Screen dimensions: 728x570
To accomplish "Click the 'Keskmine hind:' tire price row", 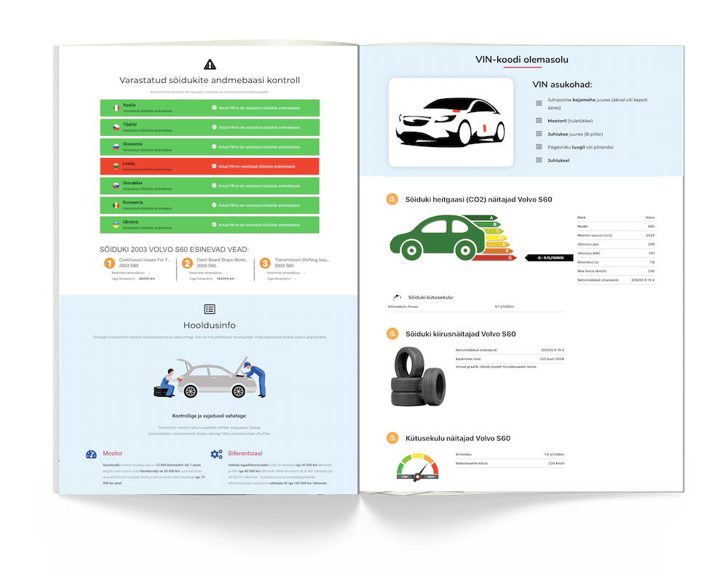I will pyautogui.click(x=510, y=359).
